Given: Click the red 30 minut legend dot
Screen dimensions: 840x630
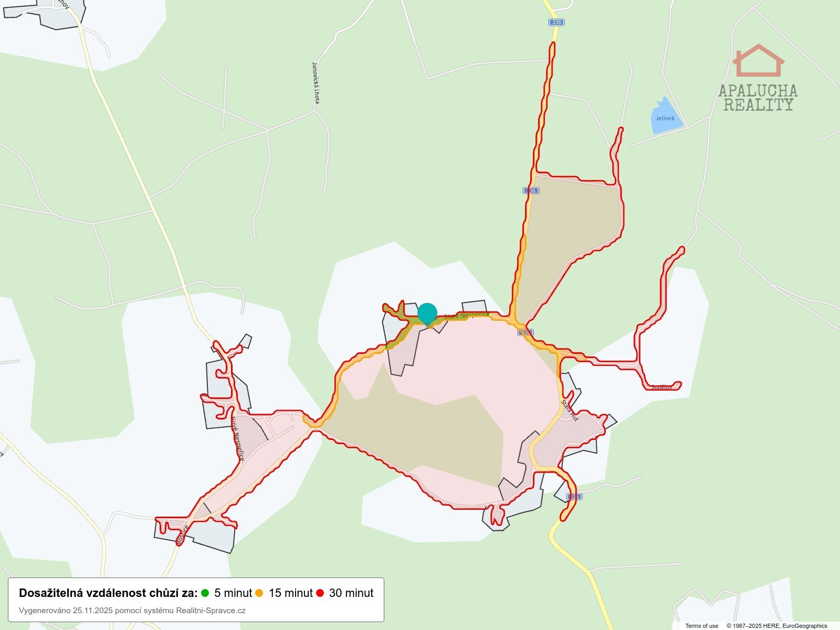Looking at the screenshot, I should tap(320, 593).
